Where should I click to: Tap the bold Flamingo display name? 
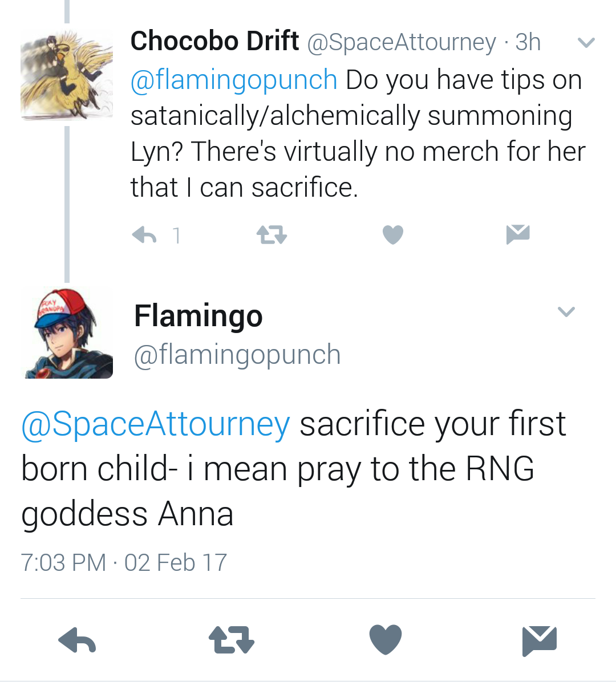[x=198, y=316]
